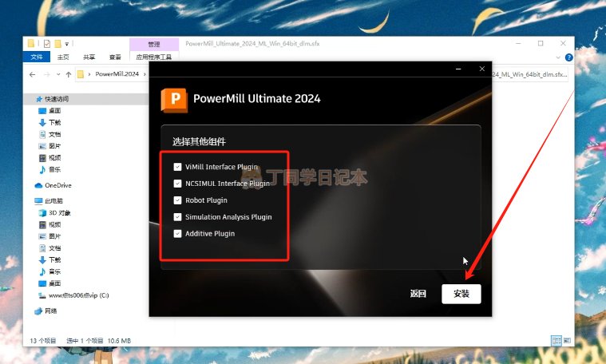Disable the Robot Plugin checkbox
The height and width of the screenshot is (364, 606).
tap(177, 200)
